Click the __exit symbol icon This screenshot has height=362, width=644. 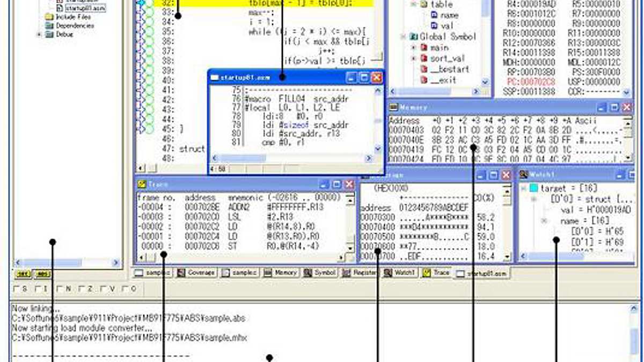424,80
